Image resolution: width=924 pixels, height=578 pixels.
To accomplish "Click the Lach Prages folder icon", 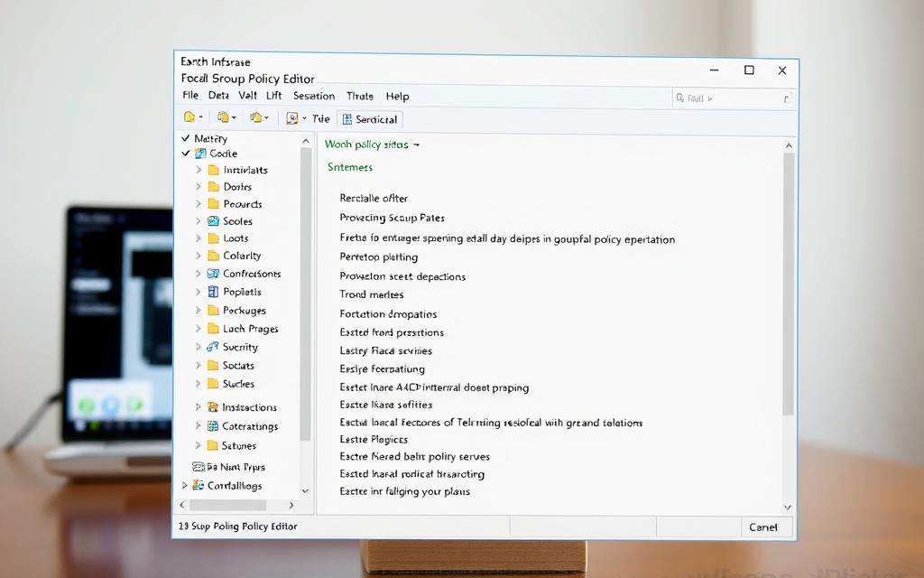I will (213, 329).
